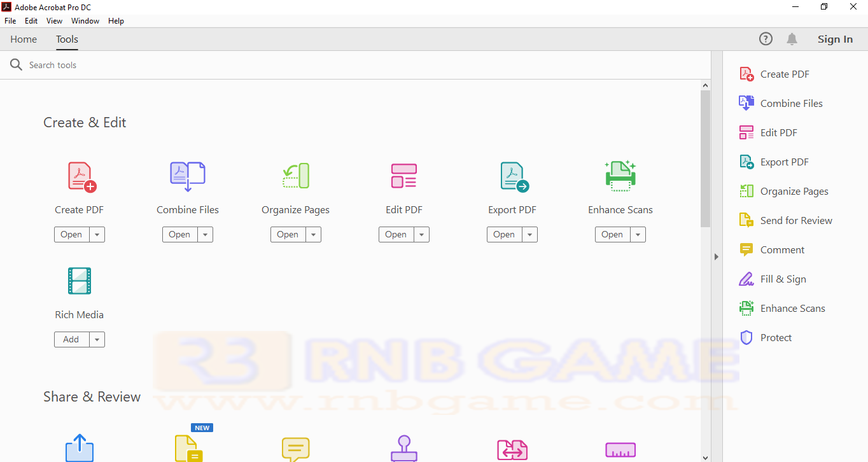Click the scroll down arrow of tools list

[705, 457]
